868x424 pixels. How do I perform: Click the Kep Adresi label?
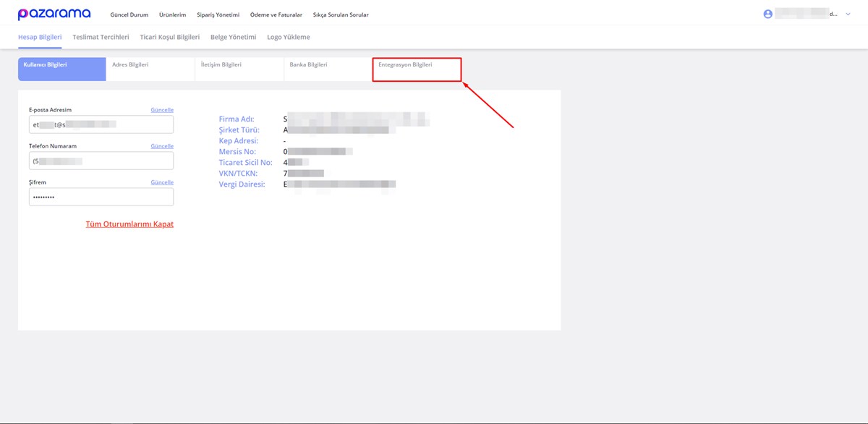[x=239, y=141]
